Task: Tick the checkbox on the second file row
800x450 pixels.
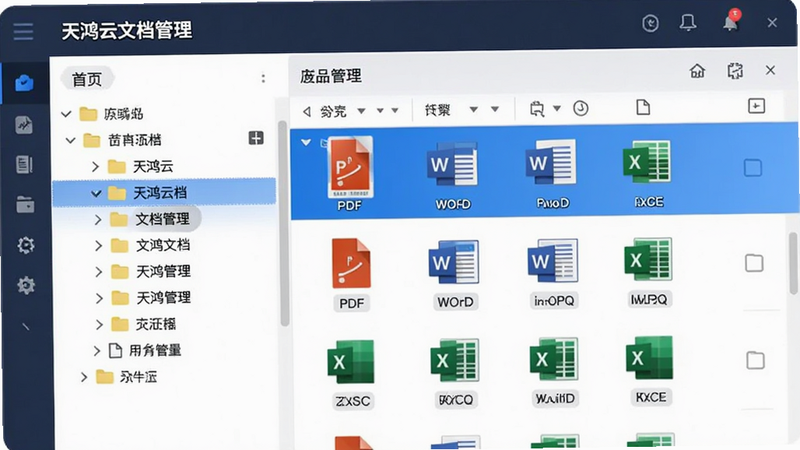Action: coord(754,263)
